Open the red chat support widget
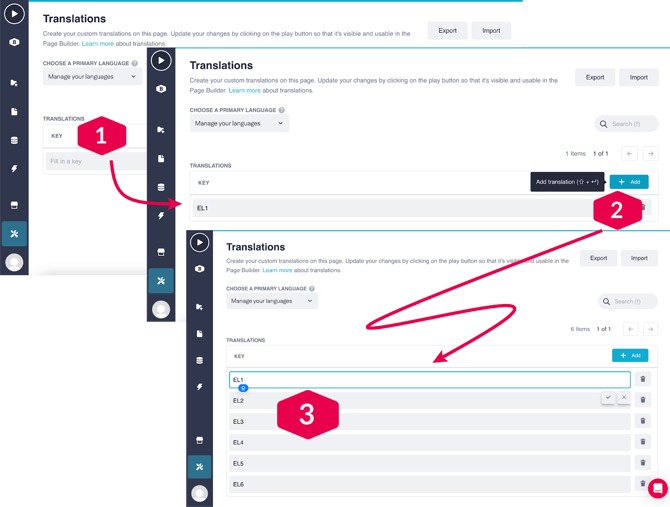This screenshot has height=507, width=670. (x=657, y=488)
